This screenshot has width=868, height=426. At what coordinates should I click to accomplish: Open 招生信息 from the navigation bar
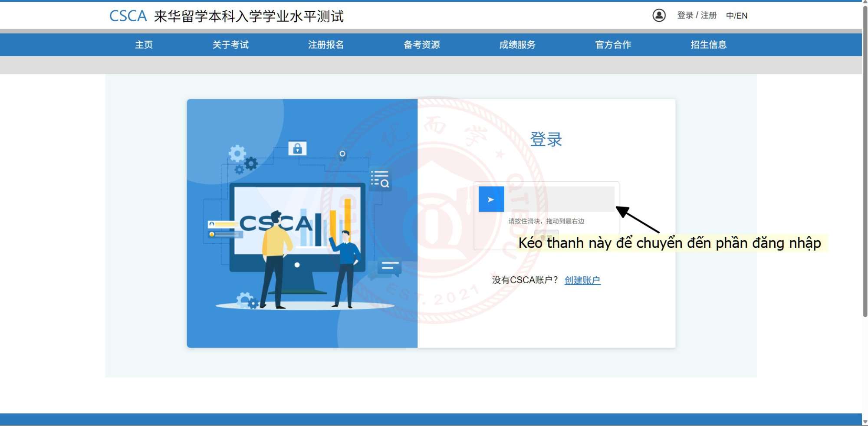coord(708,45)
